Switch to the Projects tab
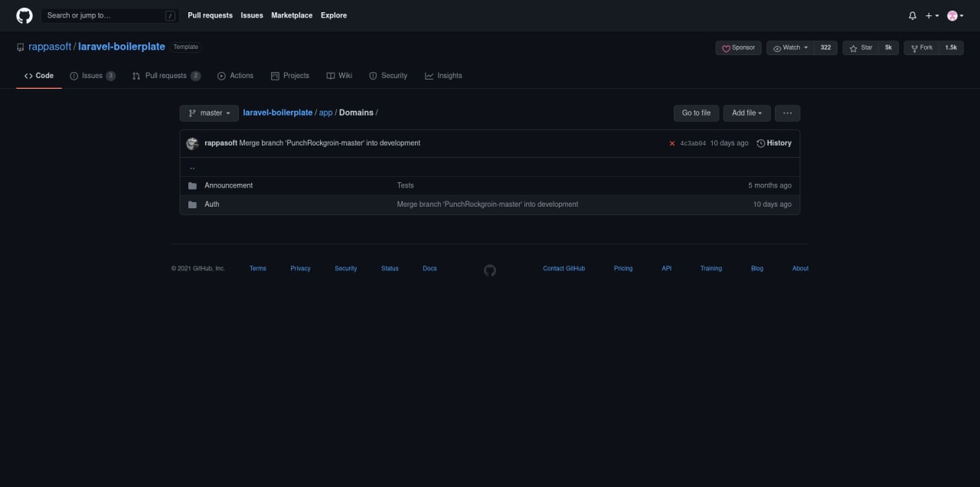 tap(290, 76)
